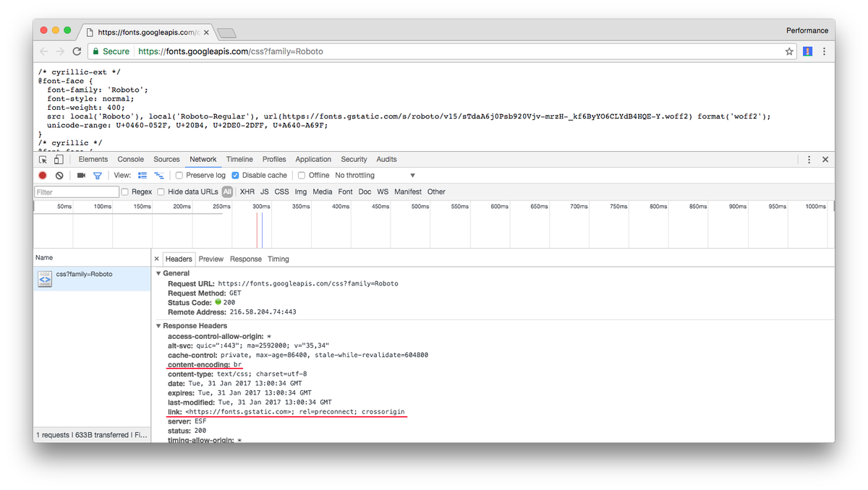Filter requests by Font
The height and width of the screenshot is (490, 868).
click(x=346, y=192)
